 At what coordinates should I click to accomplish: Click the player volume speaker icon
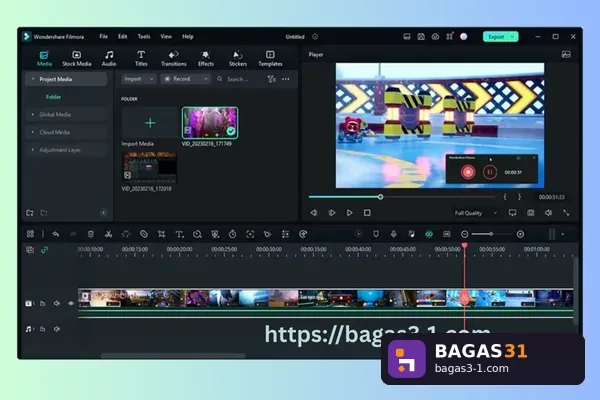click(548, 213)
